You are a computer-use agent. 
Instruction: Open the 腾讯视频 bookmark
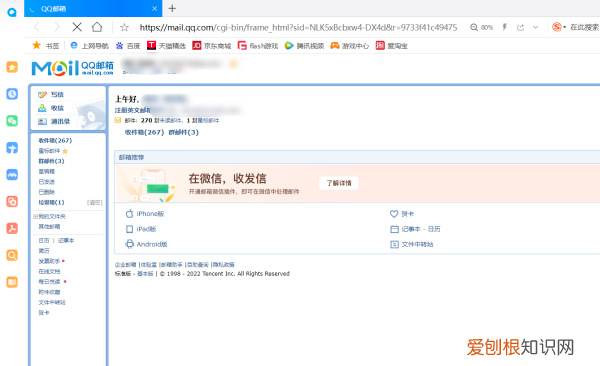tap(304, 46)
